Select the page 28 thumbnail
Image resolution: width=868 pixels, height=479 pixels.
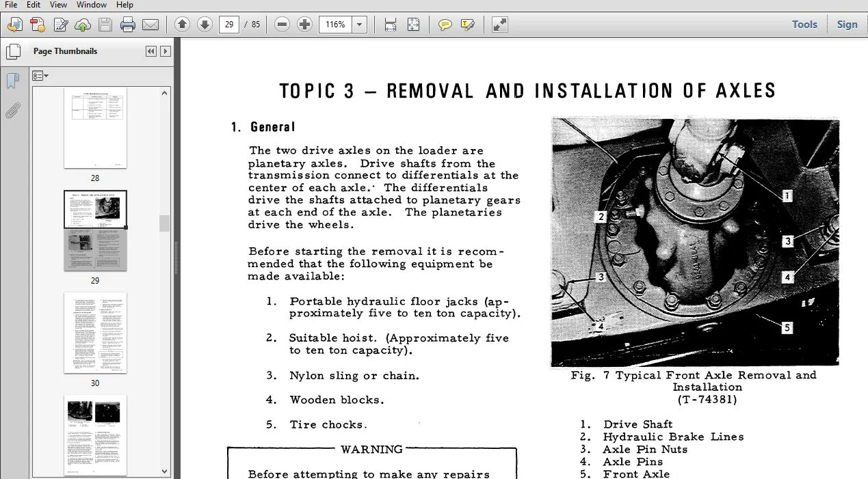tap(95, 128)
